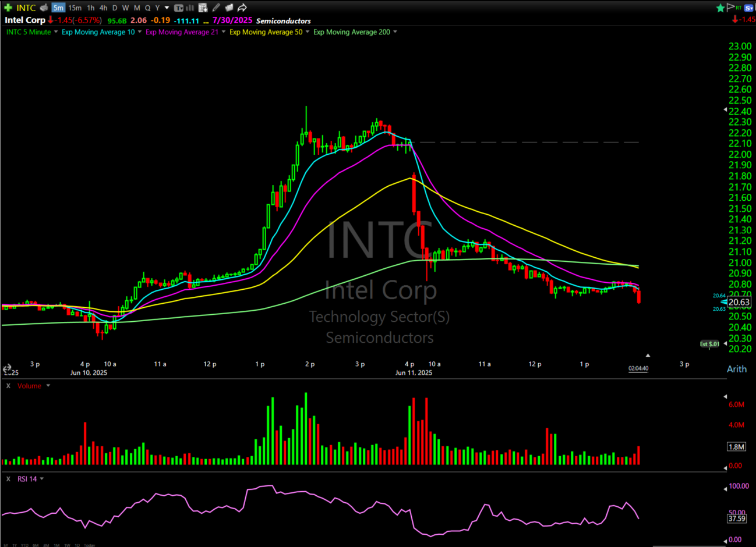Click the 23.00 price scale label
This screenshot has height=547, width=756.
pyautogui.click(x=740, y=47)
